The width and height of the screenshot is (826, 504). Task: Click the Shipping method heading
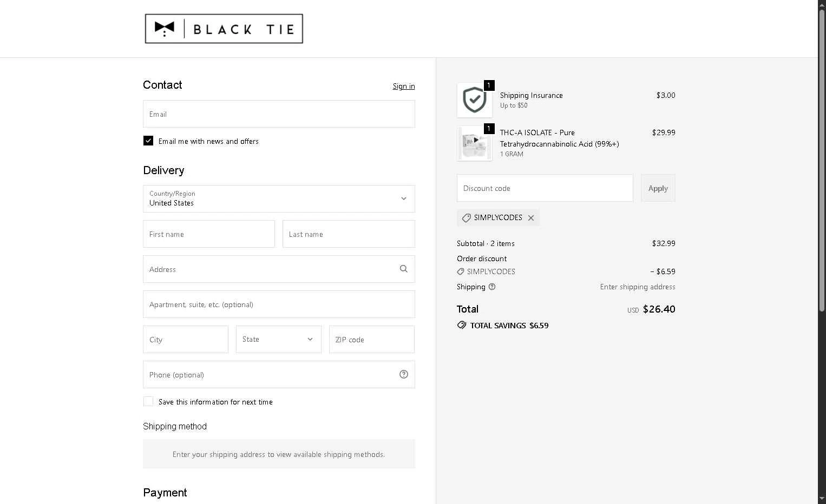[175, 426]
